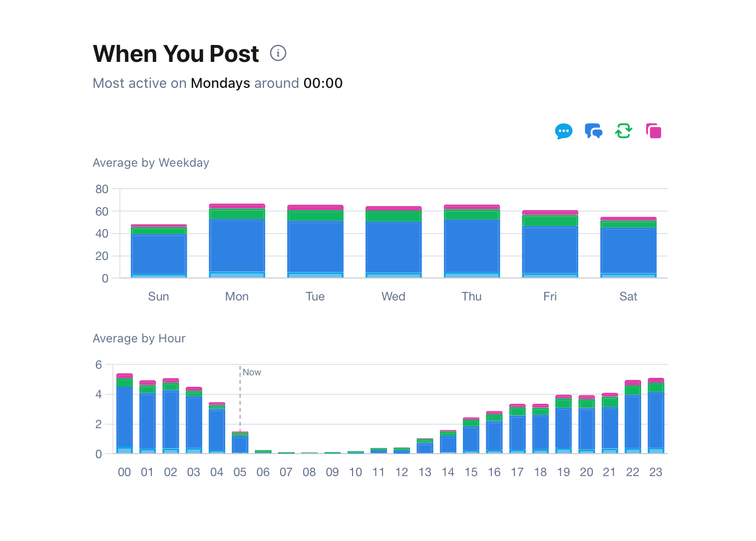Click the pink segment of Tuesday bar

pos(315,208)
